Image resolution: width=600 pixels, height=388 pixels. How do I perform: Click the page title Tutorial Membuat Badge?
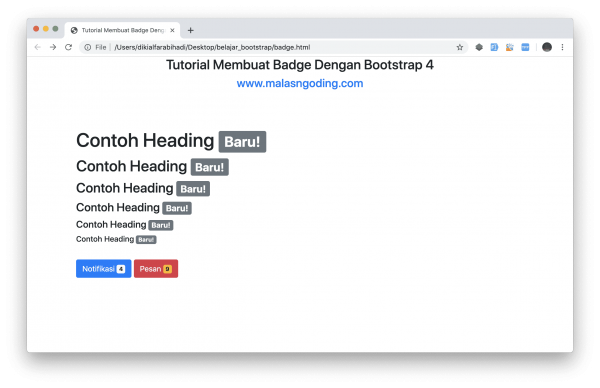(300, 65)
